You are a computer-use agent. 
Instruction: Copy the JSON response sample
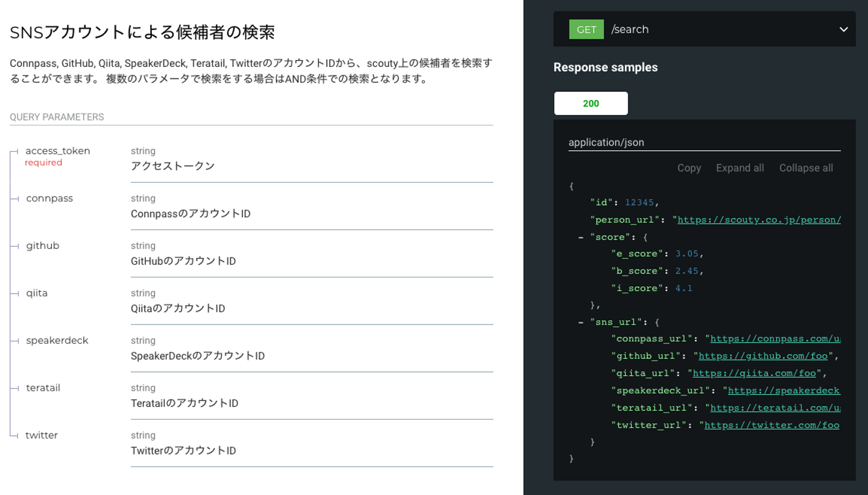pyautogui.click(x=689, y=168)
